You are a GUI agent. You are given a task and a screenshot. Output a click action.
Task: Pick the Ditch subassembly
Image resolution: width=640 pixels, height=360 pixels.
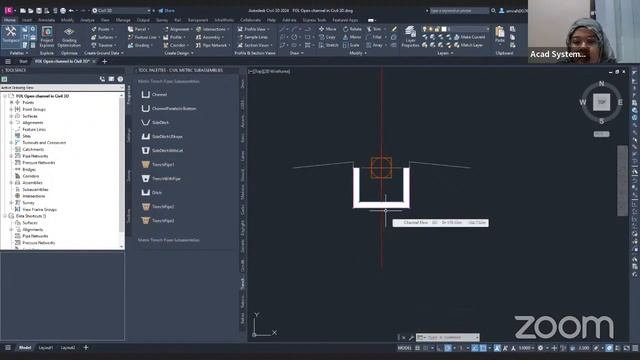point(151,192)
